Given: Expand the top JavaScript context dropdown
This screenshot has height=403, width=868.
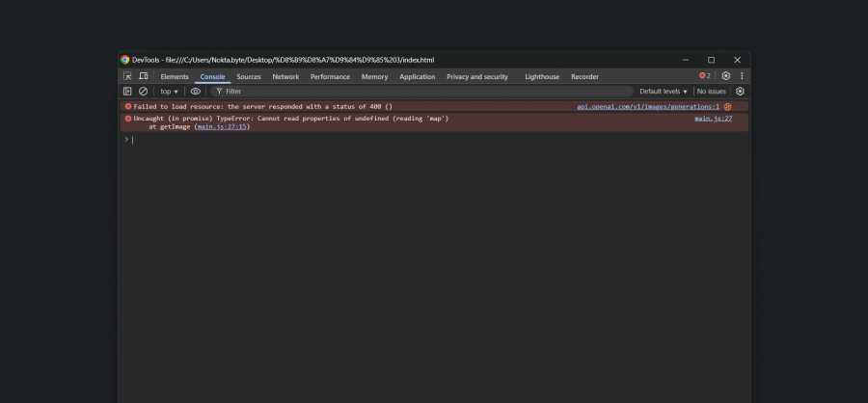Looking at the screenshot, I should 169,92.
